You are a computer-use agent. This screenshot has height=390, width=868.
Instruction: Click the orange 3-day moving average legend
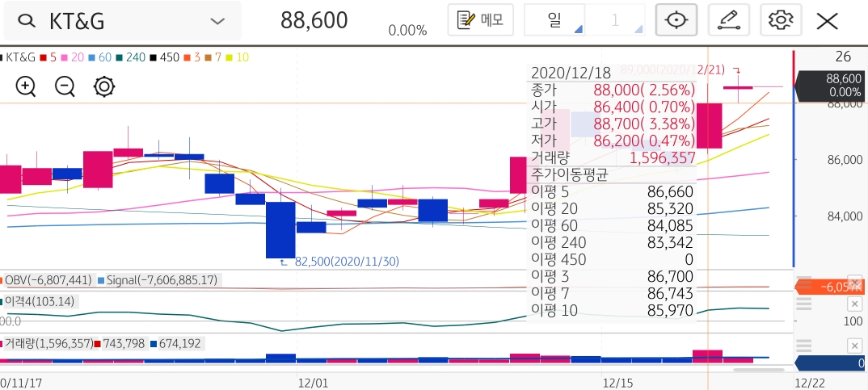pyautogui.click(x=192, y=57)
